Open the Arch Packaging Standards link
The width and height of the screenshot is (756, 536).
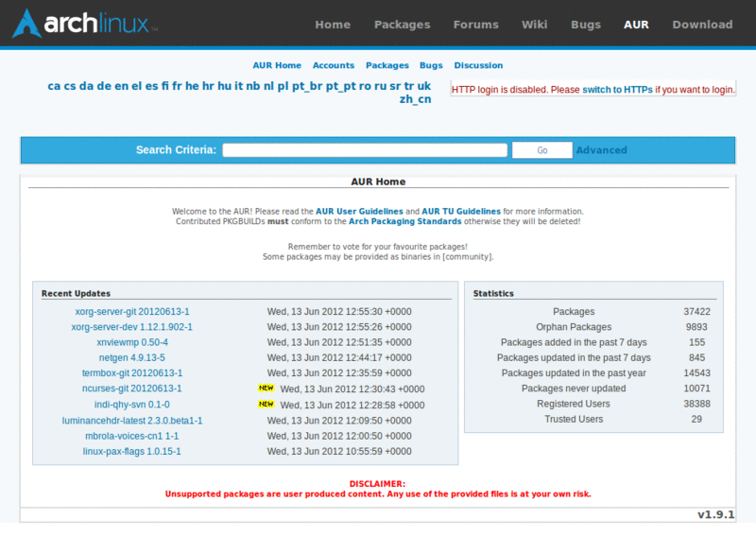point(405,221)
